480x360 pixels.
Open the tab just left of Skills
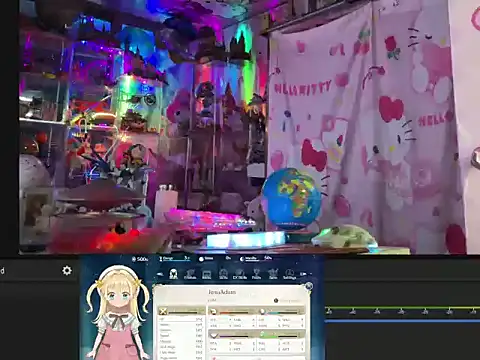207,274
